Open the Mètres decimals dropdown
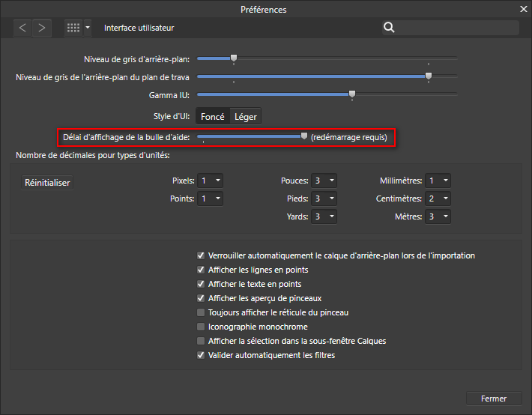The image size is (532, 415). [438, 216]
